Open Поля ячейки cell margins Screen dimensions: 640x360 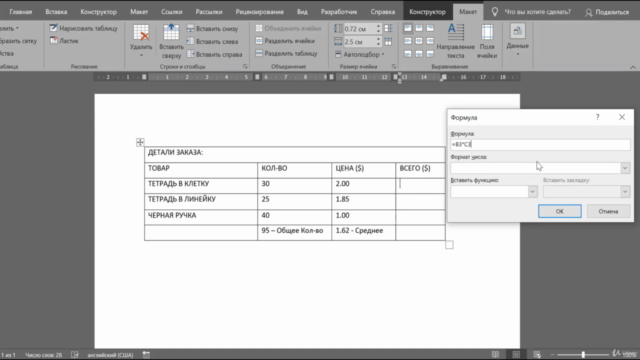click(x=487, y=41)
